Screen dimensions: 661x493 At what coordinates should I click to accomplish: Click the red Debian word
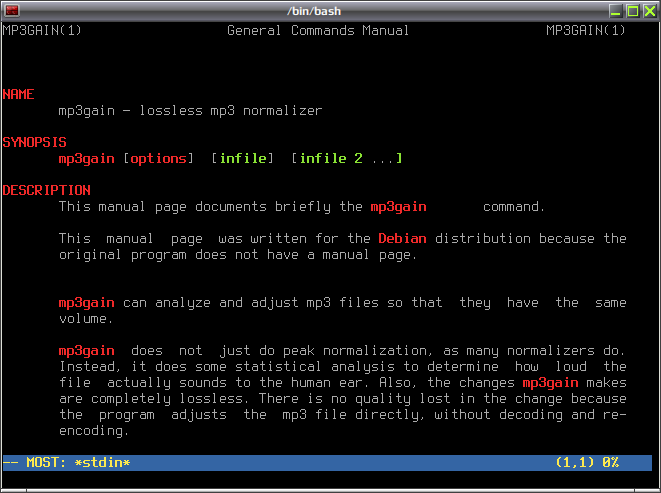[402, 238]
